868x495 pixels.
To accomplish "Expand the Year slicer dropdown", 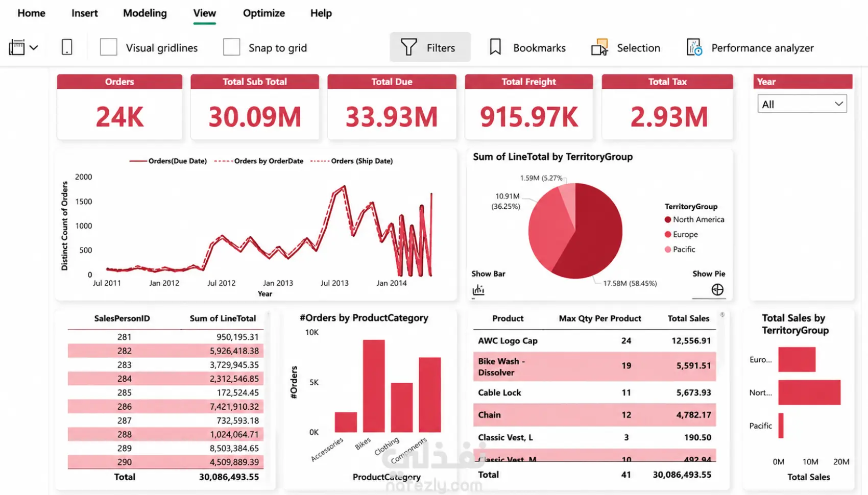I will (x=802, y=104).
